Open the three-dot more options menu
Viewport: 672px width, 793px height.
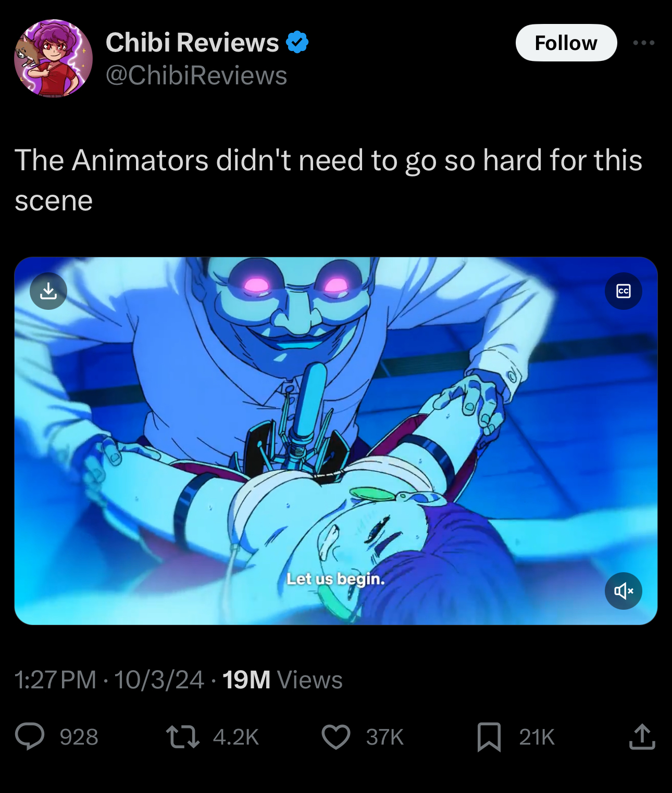(644, 43)
